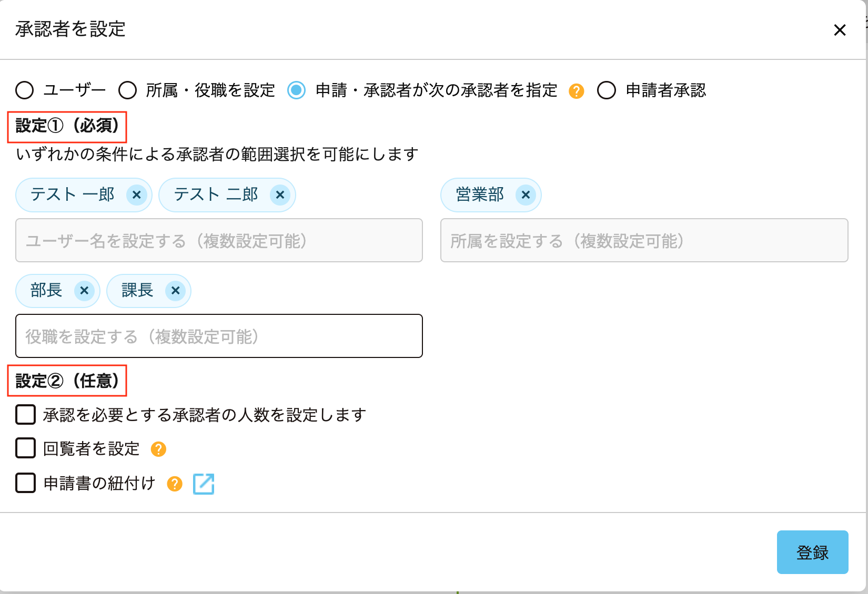Enable 承認者の人数を設定 checkbox

[26, 415]
